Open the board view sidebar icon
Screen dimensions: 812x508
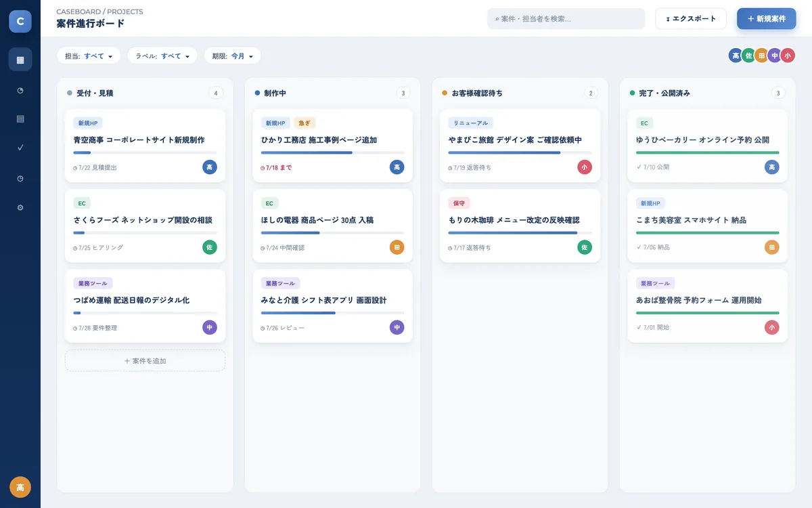pos(20,60)
